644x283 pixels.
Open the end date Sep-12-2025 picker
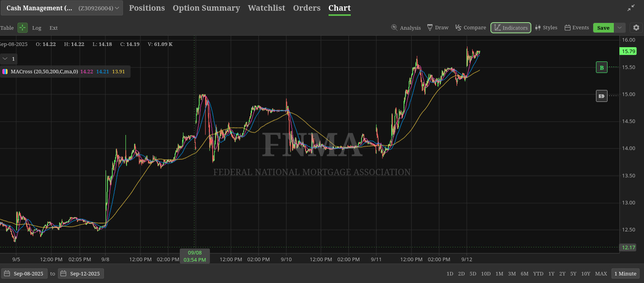pos(81,273)
